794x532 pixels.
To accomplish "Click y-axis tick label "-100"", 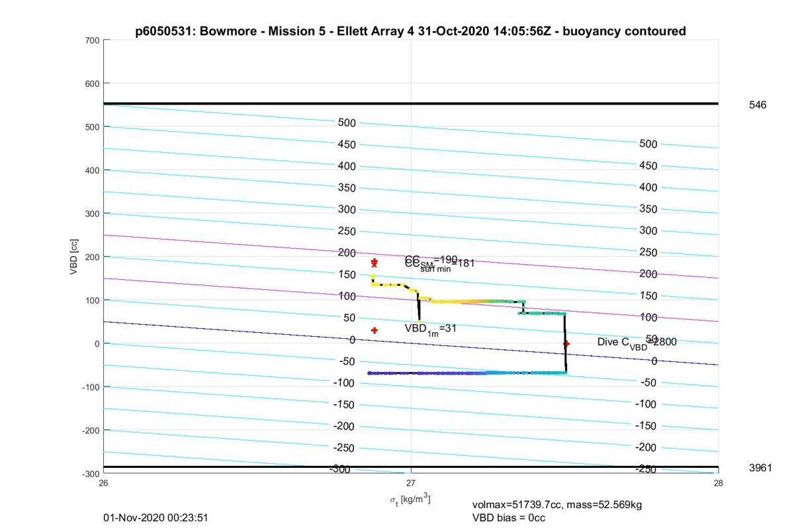I will 91,387.
